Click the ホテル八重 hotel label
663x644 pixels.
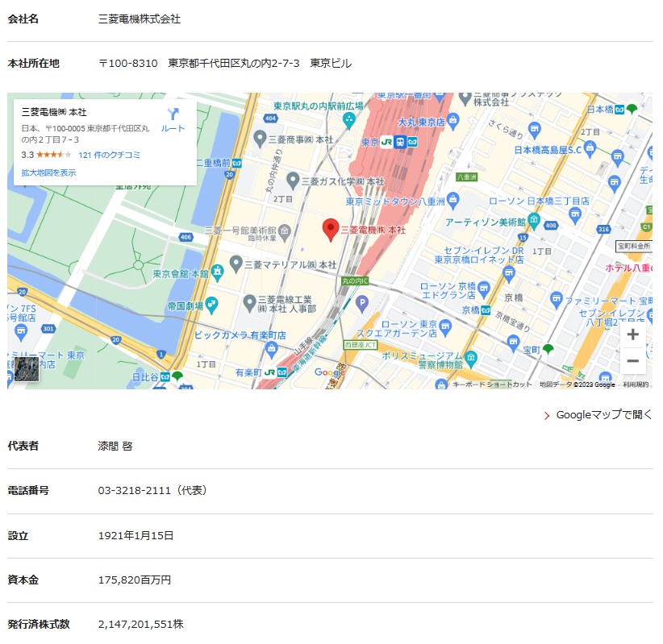(x=629, y=268)
